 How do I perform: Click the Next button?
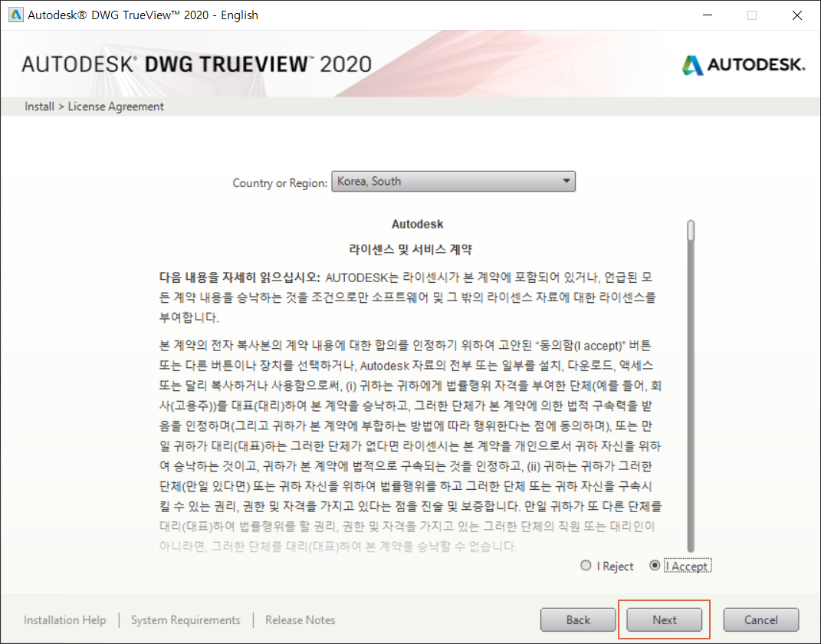(664, 620)
